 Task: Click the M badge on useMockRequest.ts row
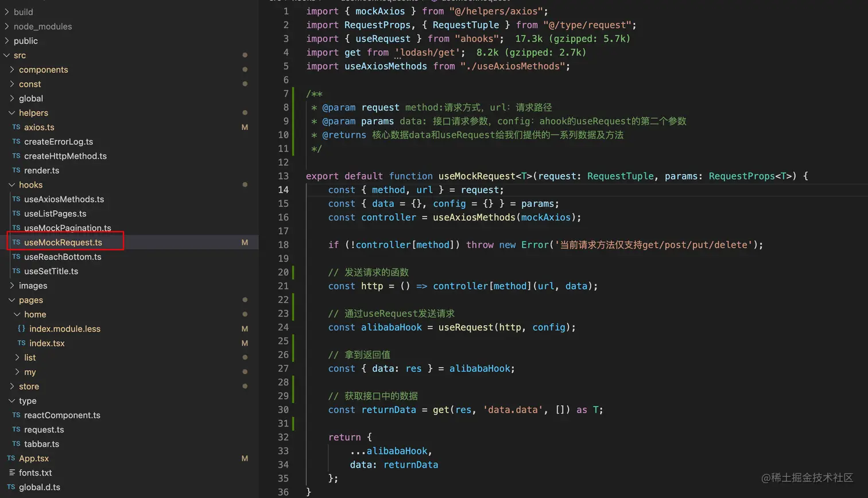(x=245, y=242)
